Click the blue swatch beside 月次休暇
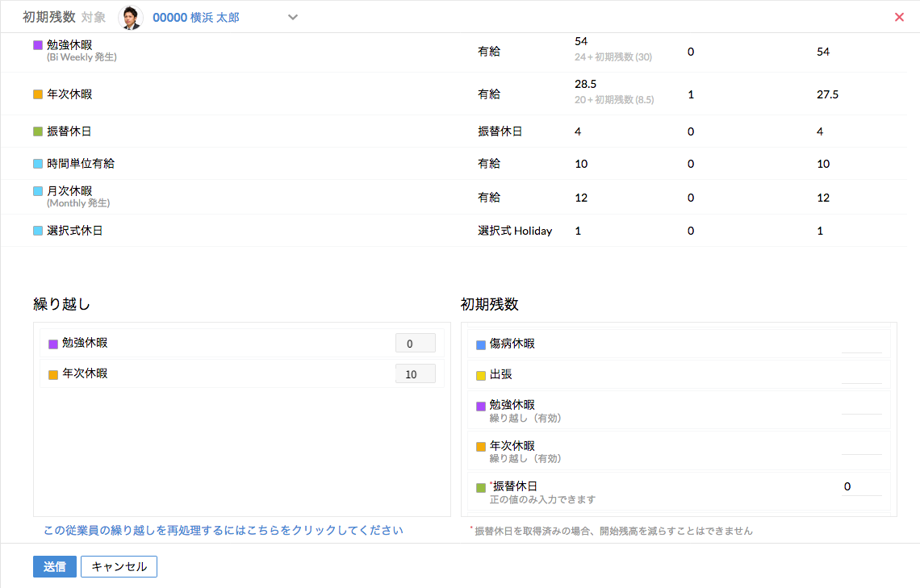Viewport: 920px width, 588px height. [x=38, y=191]
